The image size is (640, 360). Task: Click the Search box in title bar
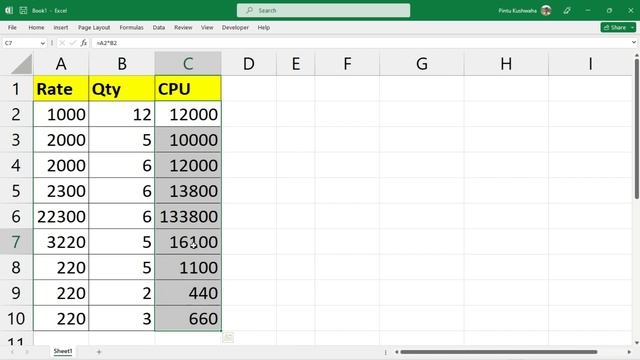[323, 10]
